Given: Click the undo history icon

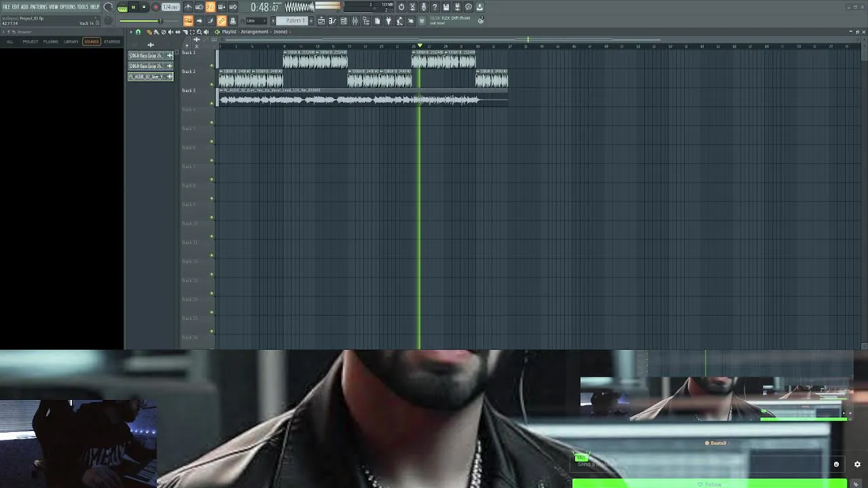Looking at the screenshot, I should (401, 7).
